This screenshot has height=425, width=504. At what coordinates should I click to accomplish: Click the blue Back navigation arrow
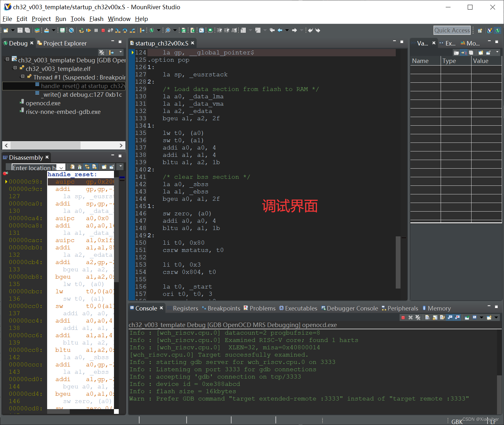(280, 30)
